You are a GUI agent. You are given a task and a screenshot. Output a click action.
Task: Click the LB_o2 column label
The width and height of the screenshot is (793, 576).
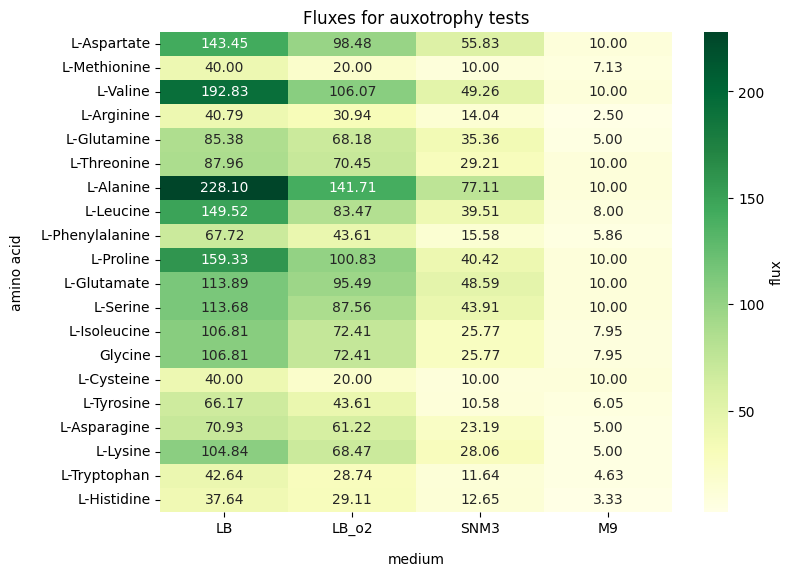[352, 528]
